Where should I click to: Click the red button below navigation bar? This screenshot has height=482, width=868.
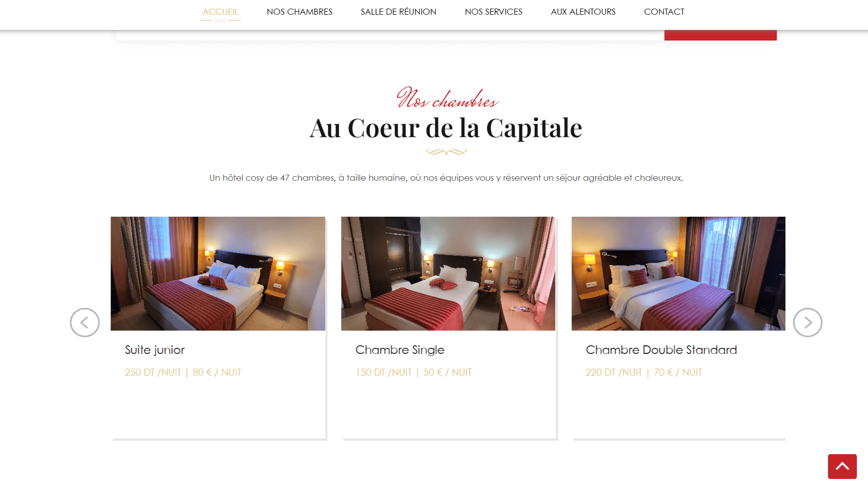(721, 35)
